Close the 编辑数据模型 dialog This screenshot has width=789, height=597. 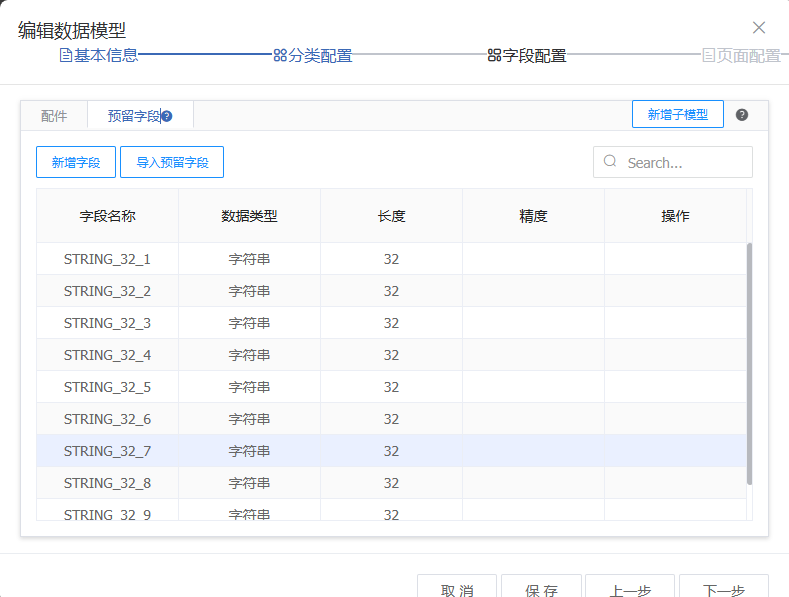(759, 28)
